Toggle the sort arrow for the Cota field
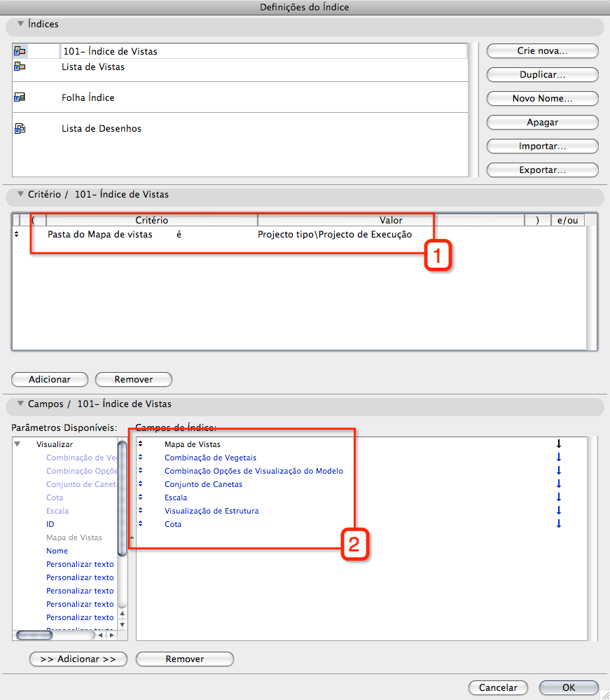This screenshot has height=700, width=610. point(559,523)
